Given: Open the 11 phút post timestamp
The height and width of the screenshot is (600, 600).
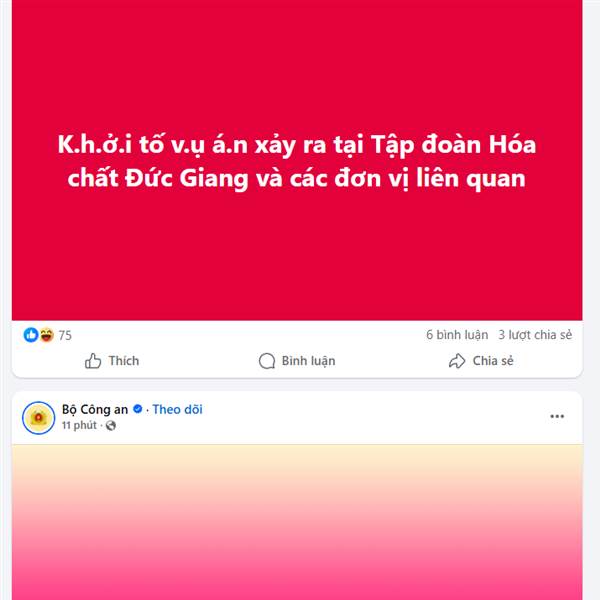Looking at the screenshot, I should coord(79,425).
